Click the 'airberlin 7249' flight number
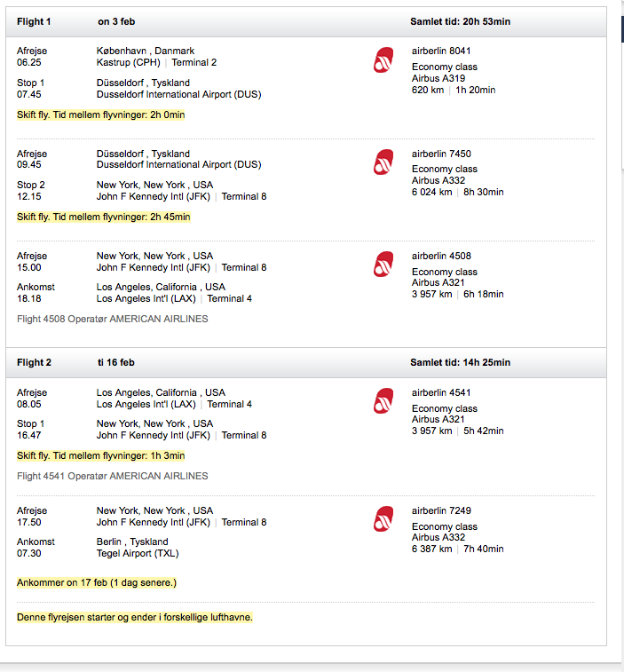 (441, 510)
